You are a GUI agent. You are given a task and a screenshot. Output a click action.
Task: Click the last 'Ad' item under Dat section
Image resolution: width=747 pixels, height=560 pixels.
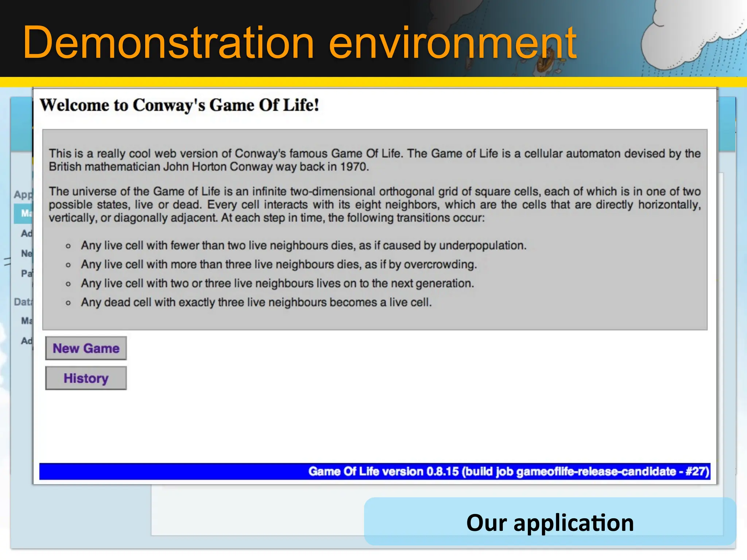click(26, 341)
